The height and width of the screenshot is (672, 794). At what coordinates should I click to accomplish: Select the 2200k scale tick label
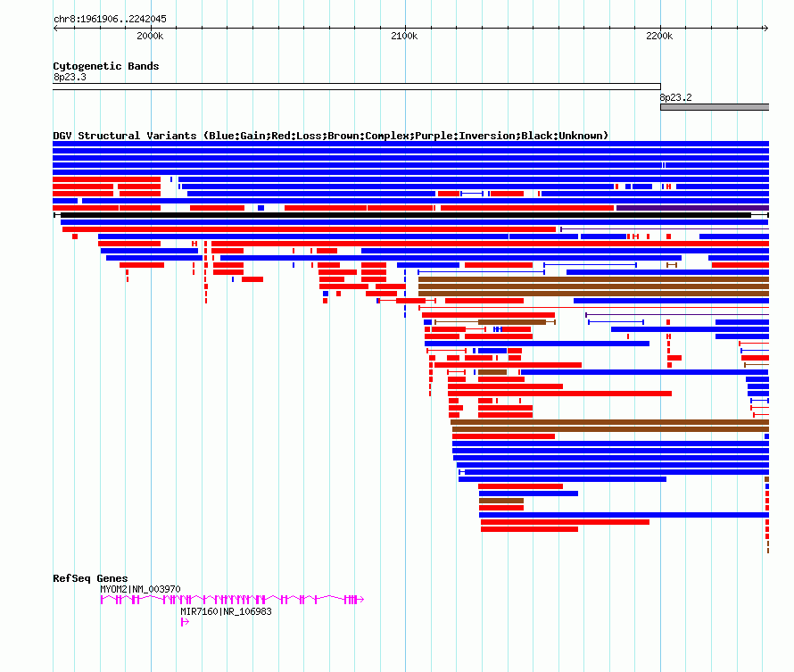[x=659, y=36]
